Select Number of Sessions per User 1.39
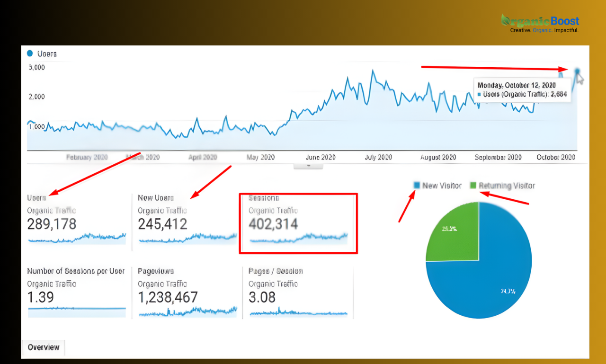Image resolution: width=606 pixels, height=364 pixels. [40, 297]
